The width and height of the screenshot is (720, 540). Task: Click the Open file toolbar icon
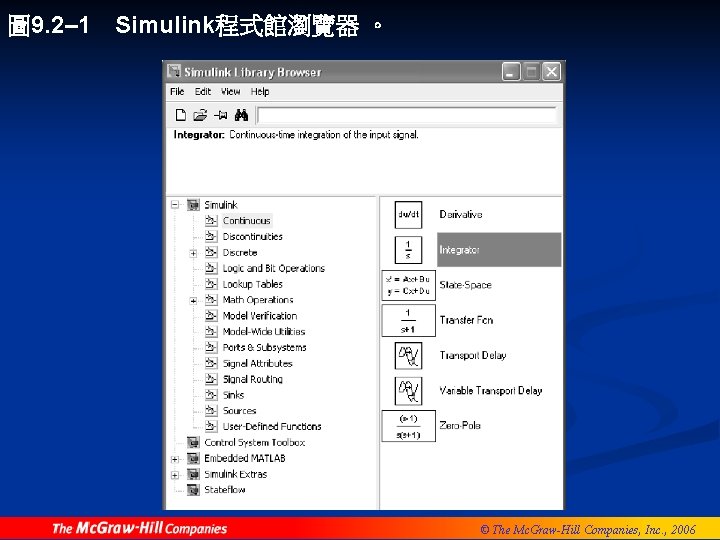tap(200, 115)
